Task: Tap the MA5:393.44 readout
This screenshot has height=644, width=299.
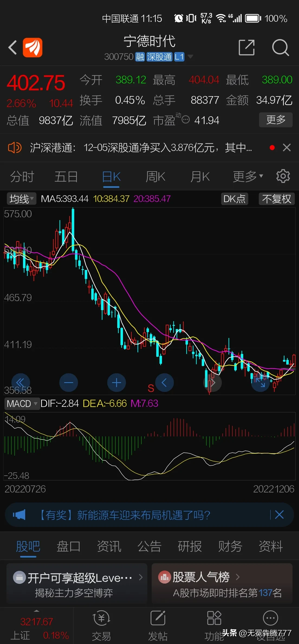Action: [64, 199]
